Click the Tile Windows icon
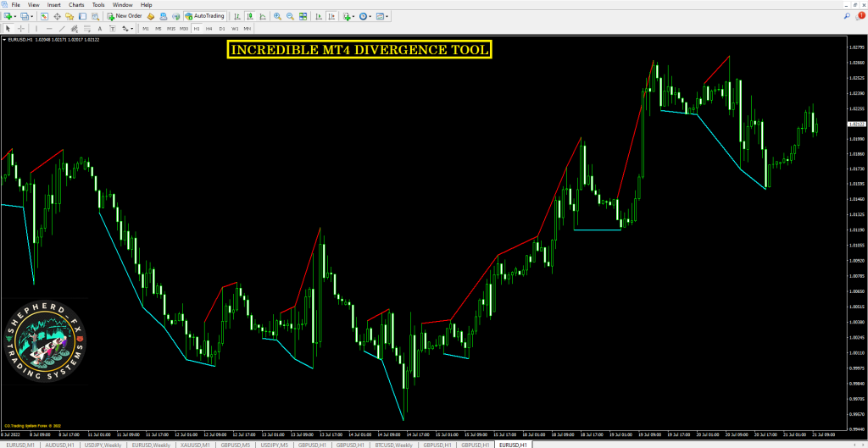The image size is (868, 448). [x=303, y=16]
